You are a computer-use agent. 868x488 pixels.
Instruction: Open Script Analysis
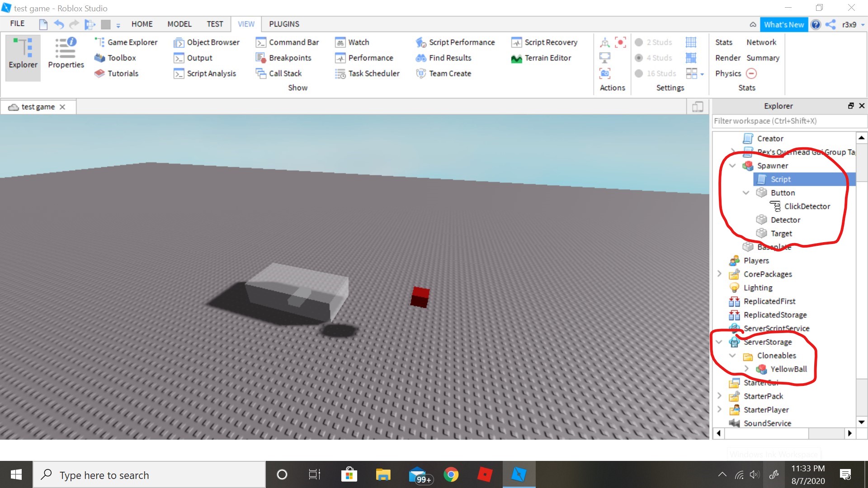pos(205,73)
